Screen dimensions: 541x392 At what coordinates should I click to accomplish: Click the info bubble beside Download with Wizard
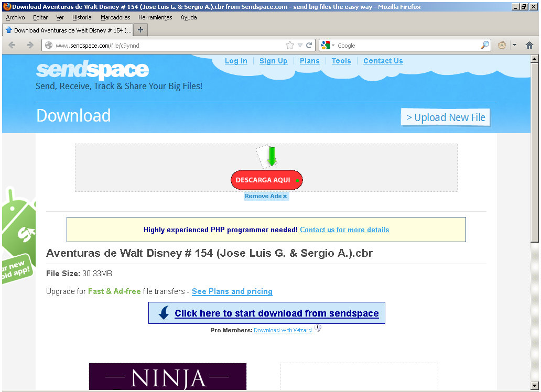point(318,329)
